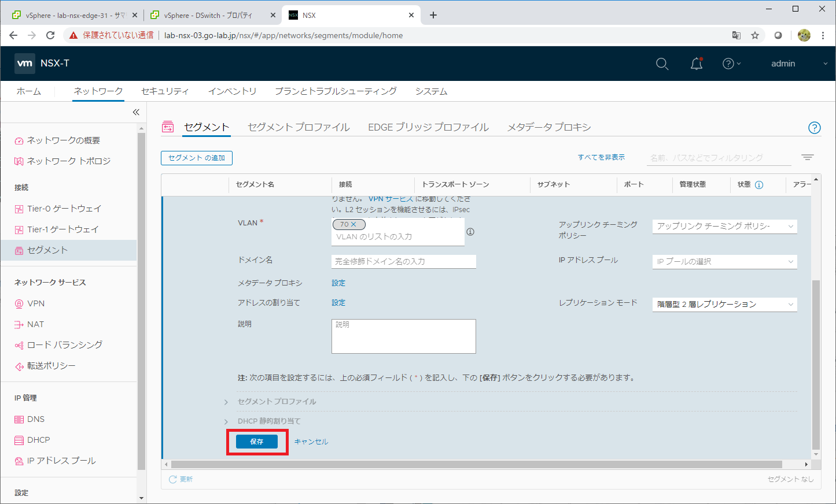This screenshot has width=836, height=504.
Task: Click the blue help icon beside segment tabs
Action: point(814,128)
